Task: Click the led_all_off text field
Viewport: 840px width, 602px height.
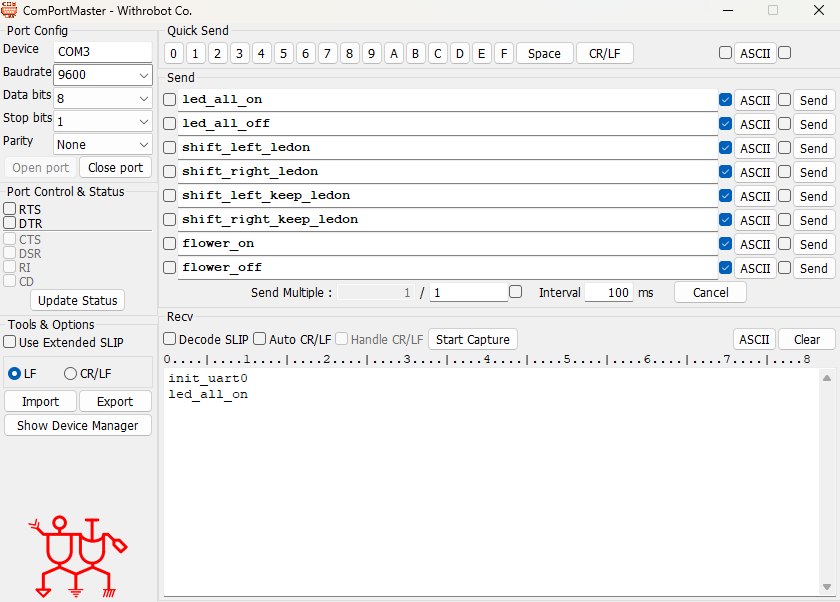Action: pos(448,124)
